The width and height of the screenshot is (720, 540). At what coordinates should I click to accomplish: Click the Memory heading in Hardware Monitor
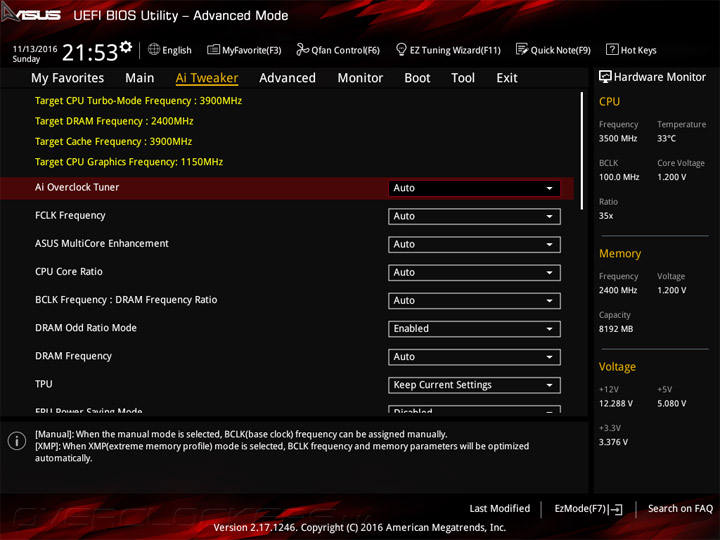[x=620, y=253]
